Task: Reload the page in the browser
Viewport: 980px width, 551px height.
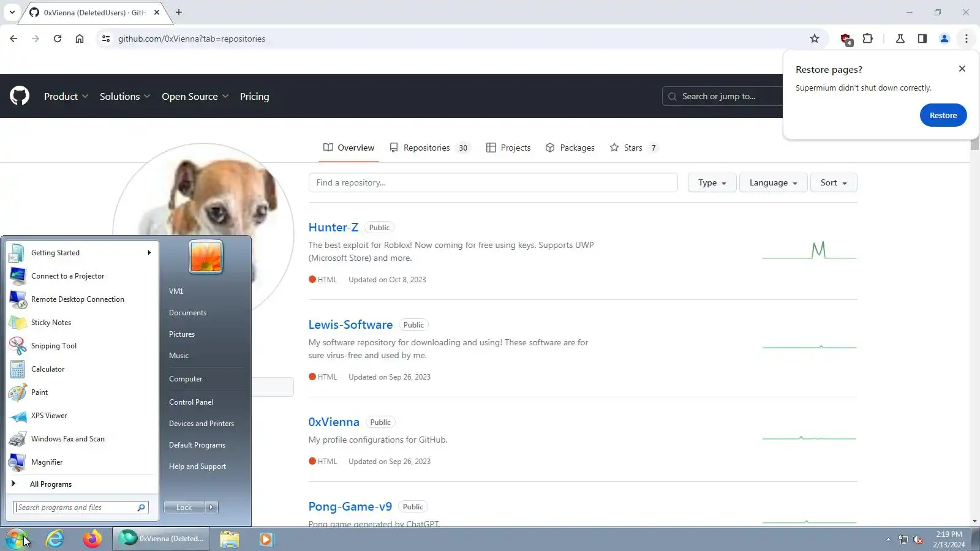Action: point(58,39)
